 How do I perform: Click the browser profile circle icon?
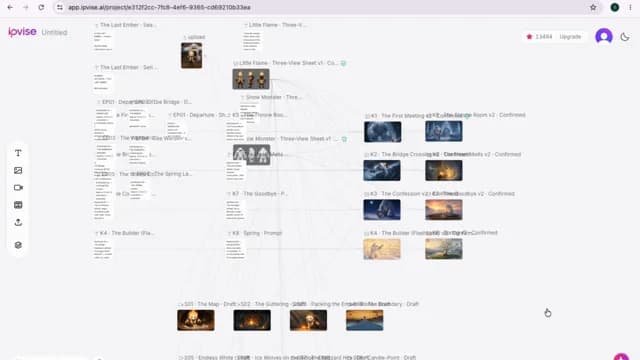[615, 7]
